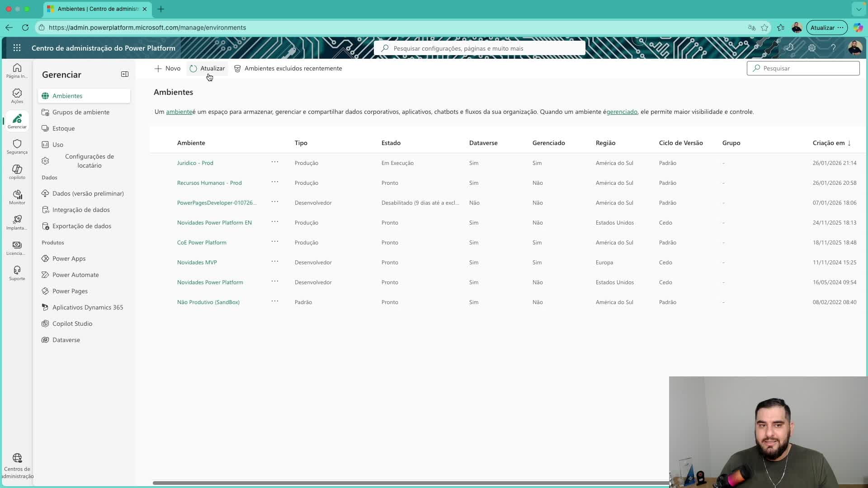Open more options for Juridico - Prod
Screen dimensions: 868x488
275,162
